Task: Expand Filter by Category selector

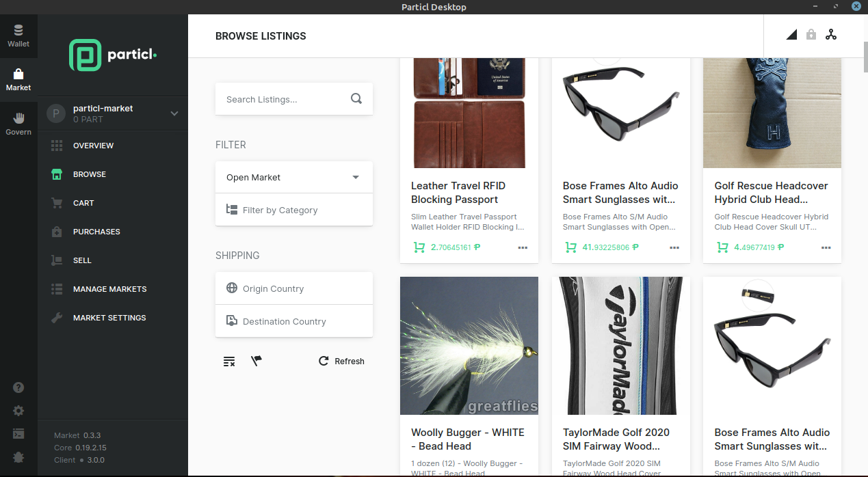Action: coord(294,210)
